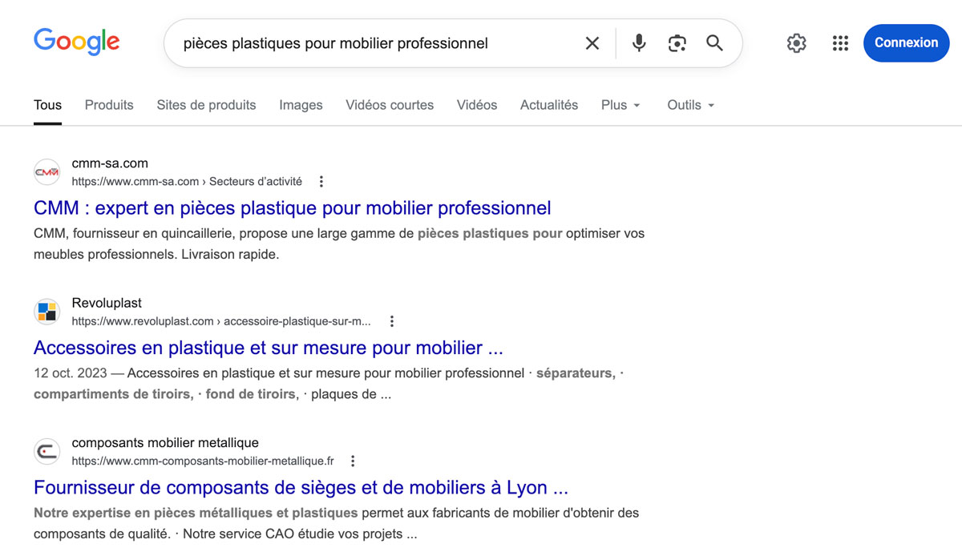Open the Vidéos courtes results
The width and height of the screenshot is (962, 560).
tap(390, 105)
